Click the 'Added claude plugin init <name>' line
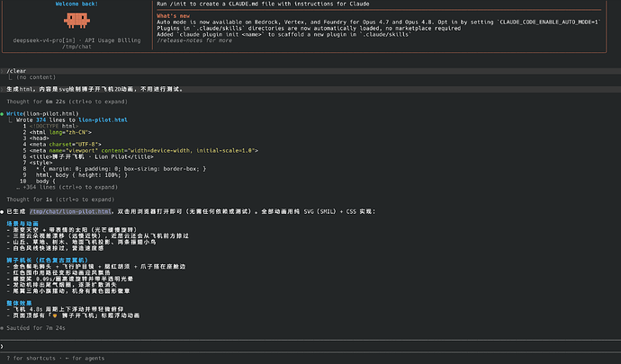 [x=284, y=34]
